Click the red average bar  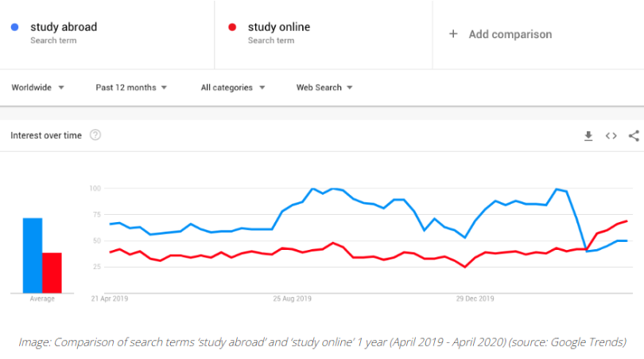click(52, 272)
